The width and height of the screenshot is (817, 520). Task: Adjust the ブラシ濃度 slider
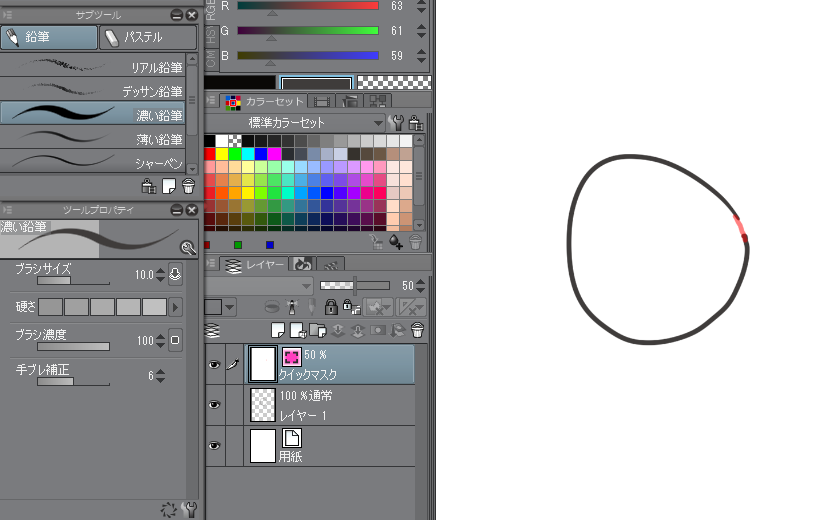tap(73, 347)
